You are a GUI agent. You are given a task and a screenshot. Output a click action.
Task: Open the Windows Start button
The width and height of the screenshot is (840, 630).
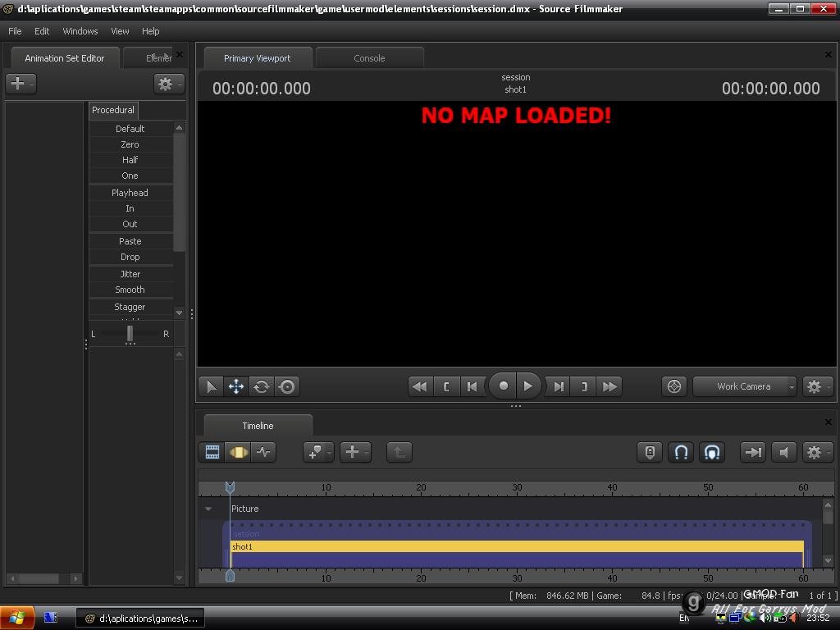pos(17,619)
